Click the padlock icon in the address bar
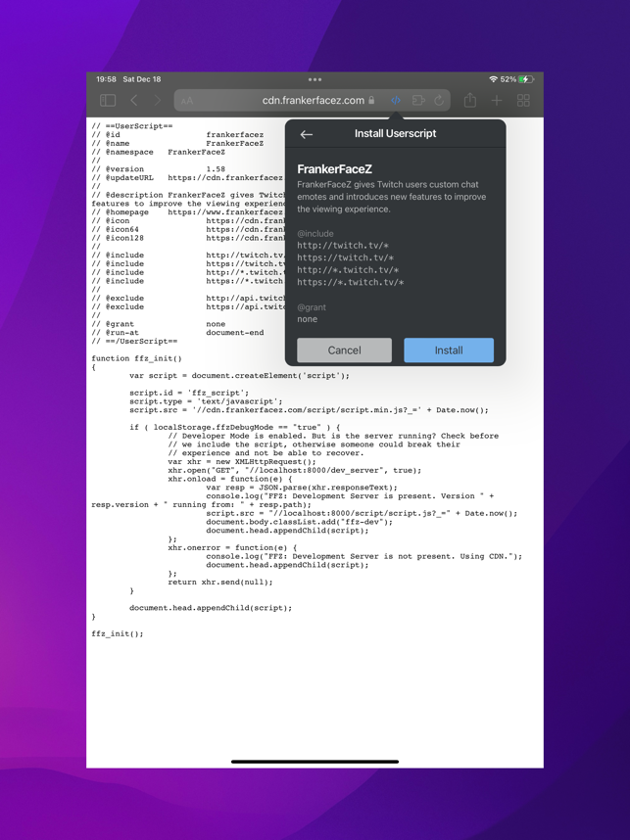The width and height of the screenshot is (630, 840). click(x=370, y=100)
